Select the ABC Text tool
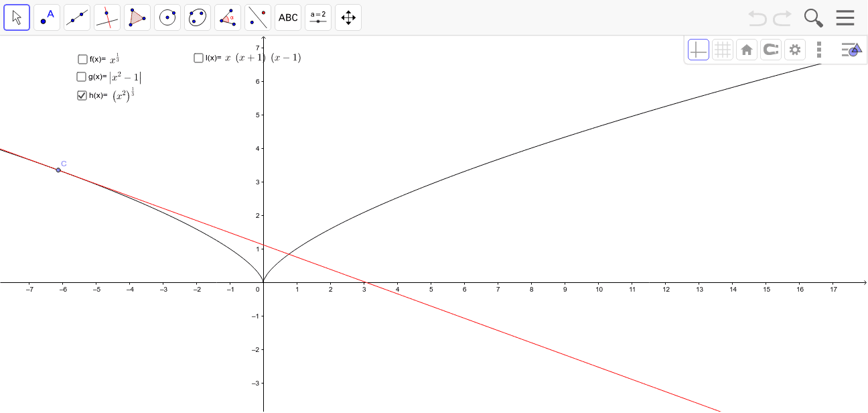Viewport: 868px width, 413px height. (288, 17)
